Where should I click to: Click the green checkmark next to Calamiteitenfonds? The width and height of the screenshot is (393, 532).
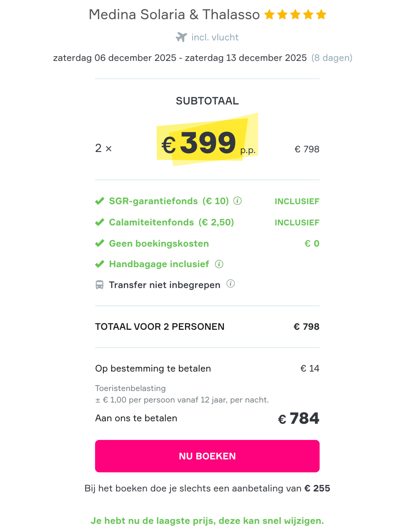pyautogui.click(x=100, y=222)
